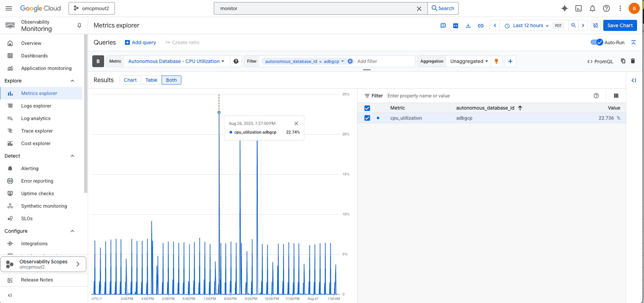The height and width of the screenshot is (303, 644).
Task: Select the Both results view
Action: click(x=171, y=80)
